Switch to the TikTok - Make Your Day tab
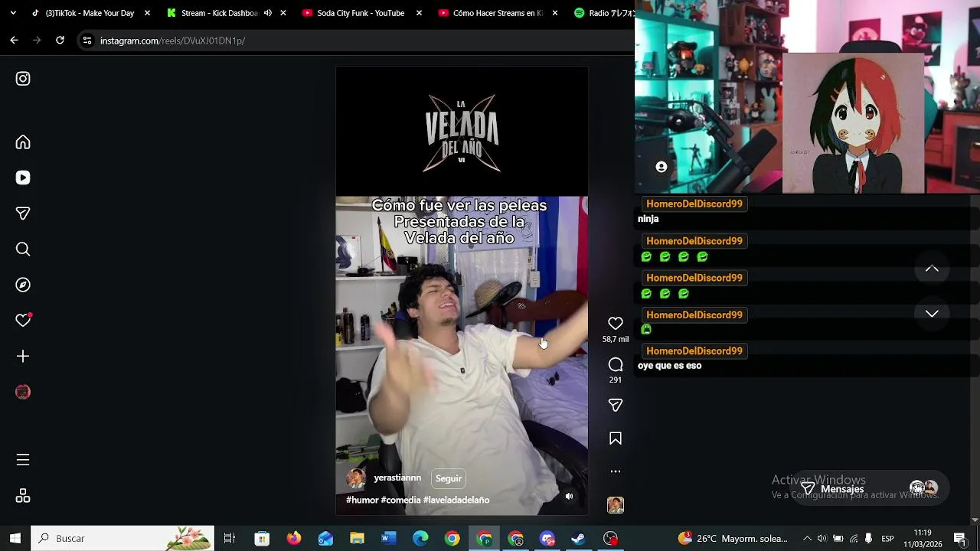 click(90, 13)
